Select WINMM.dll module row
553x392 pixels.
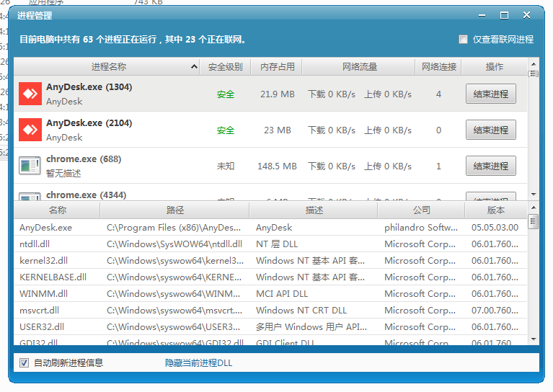pos(270,294)
